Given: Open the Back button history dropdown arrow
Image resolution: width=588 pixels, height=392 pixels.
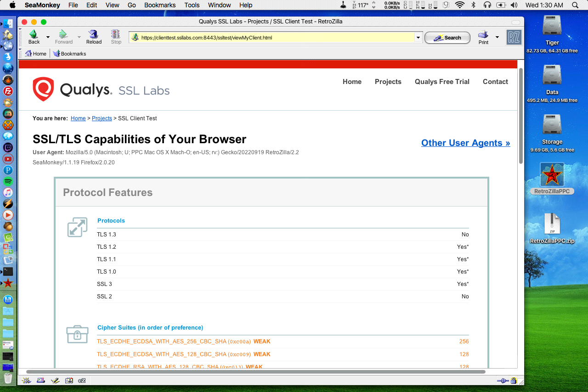Looking at the screenshot, I should coord(48,37).
